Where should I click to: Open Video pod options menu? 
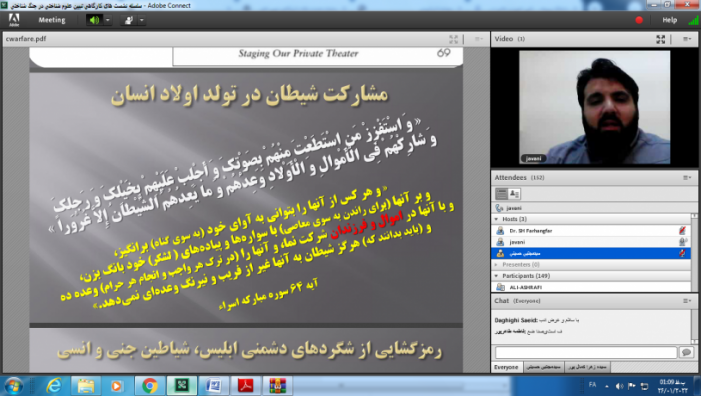pyautogui.click(x=687, y=39)
